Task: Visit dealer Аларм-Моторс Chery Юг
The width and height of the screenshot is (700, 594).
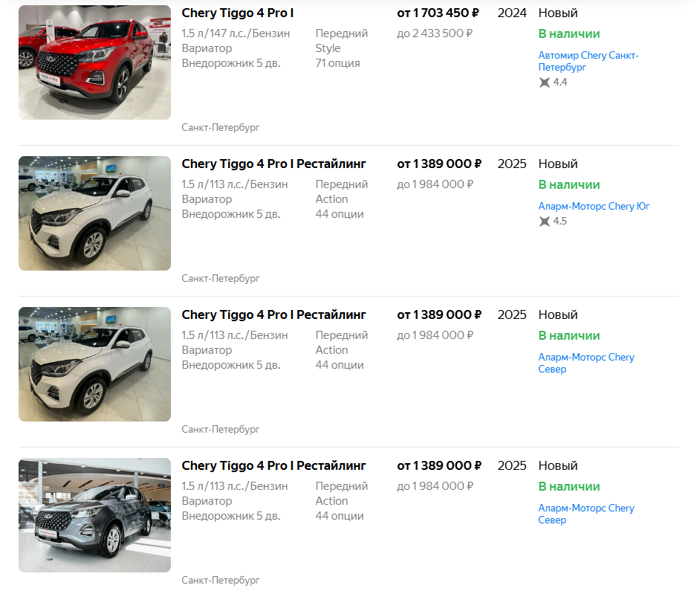Action: tap(594, 207)
